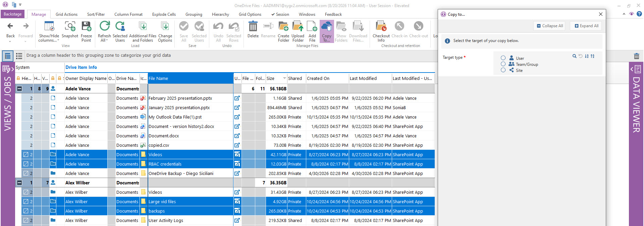Image resolution: width=644 pixels, height=226 pixels.
Task: Click the 894.46MB size cell
Action: pyautogui.click(x=277, y=107)
